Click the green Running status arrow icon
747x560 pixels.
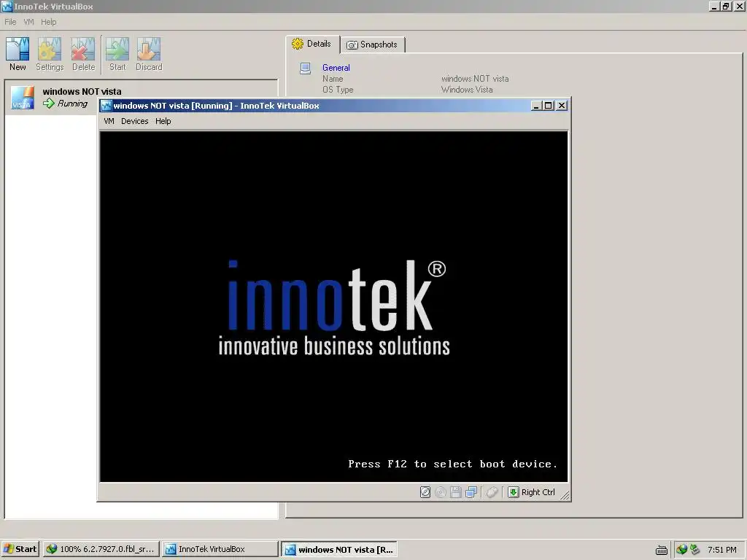pos(49,103)
